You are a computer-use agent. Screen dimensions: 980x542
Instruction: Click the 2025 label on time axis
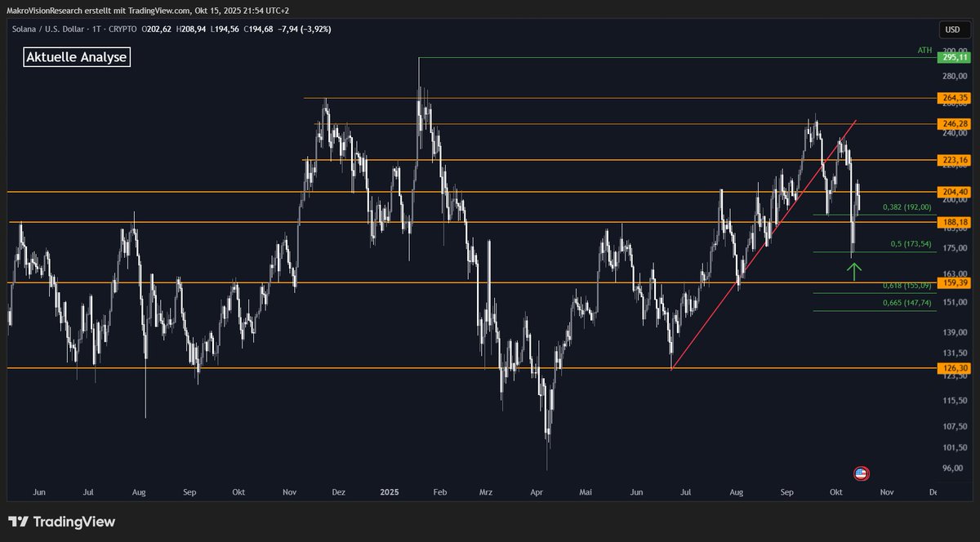[390, 492]
